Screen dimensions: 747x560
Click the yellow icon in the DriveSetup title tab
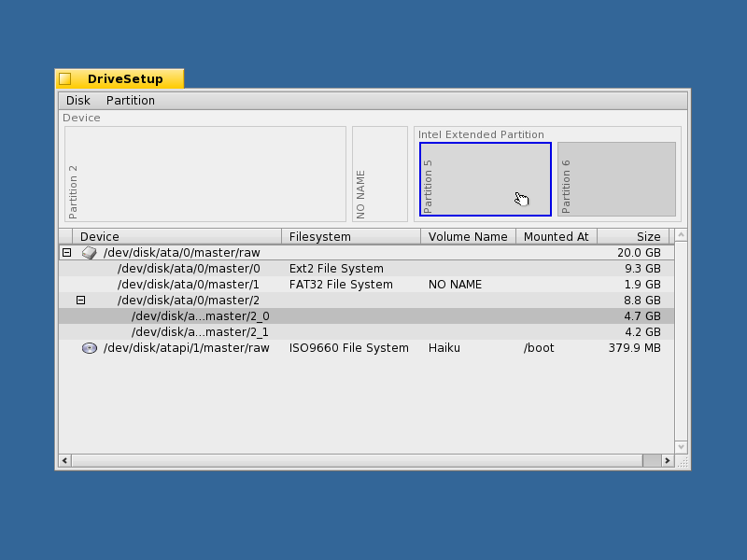coord(66,78)
